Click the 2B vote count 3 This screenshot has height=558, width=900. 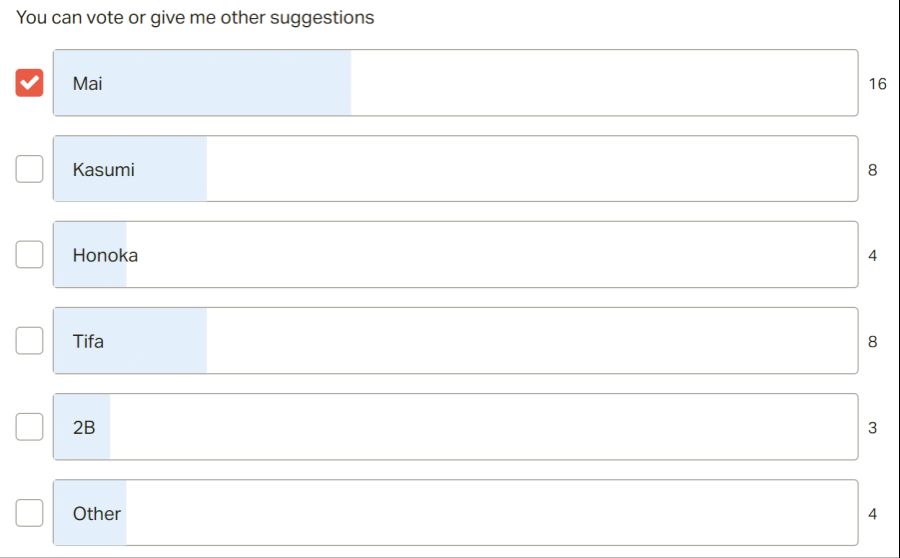(x=872, y=428)
